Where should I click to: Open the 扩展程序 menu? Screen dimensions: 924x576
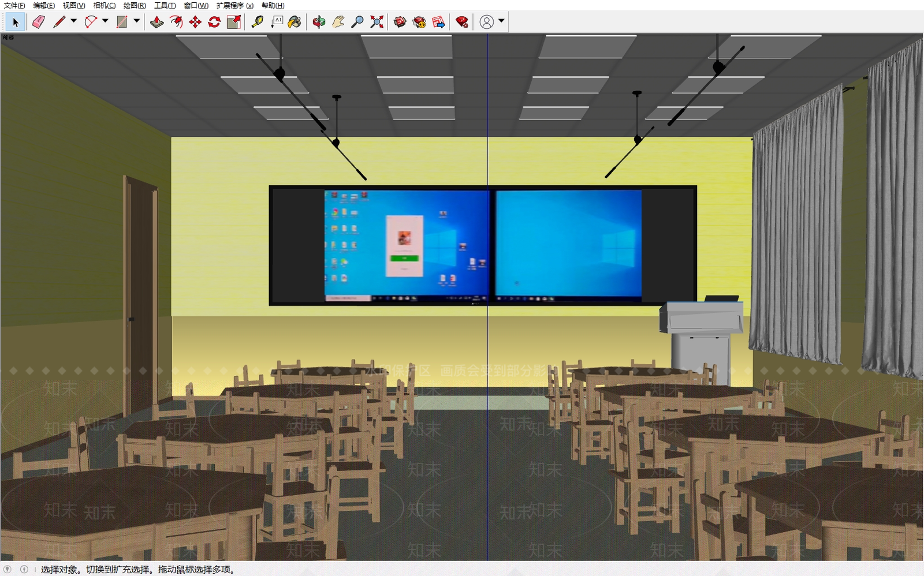pos(235,5)
